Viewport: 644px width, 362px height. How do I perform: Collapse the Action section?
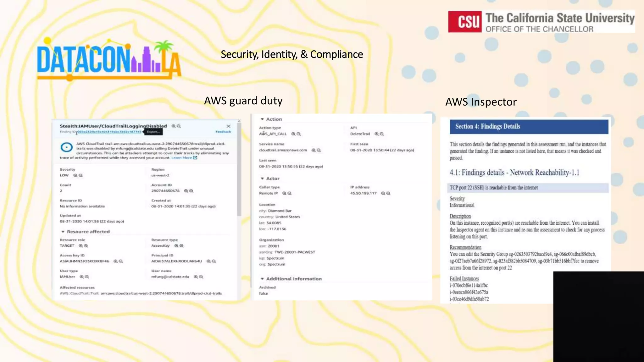click(x=262, y=119)
